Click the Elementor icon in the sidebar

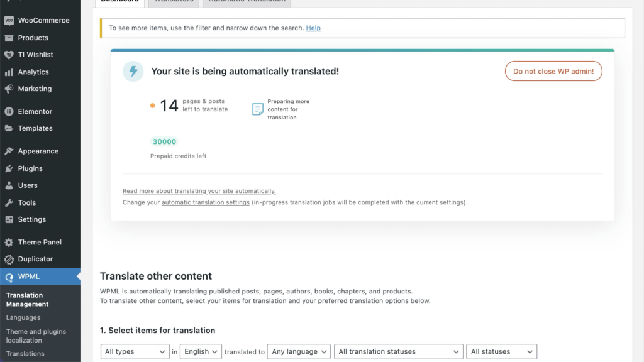[x=9, y=111]
